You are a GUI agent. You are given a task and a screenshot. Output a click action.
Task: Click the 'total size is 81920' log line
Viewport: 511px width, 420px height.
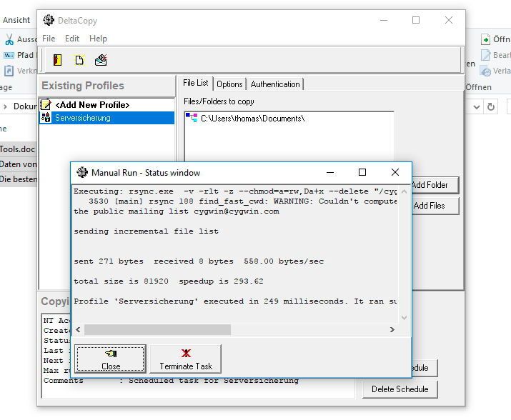pyautogui.click(x=169, y=281)
